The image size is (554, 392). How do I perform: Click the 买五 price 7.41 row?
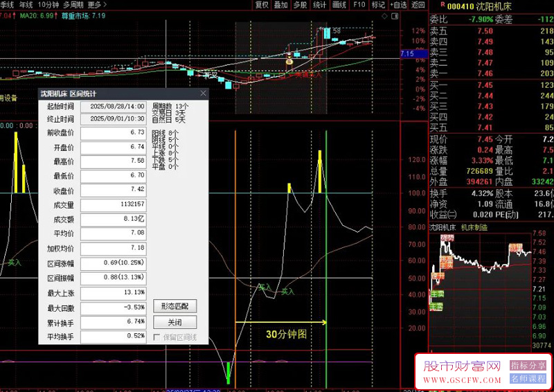pyautogui.click(x=492, y=127)
